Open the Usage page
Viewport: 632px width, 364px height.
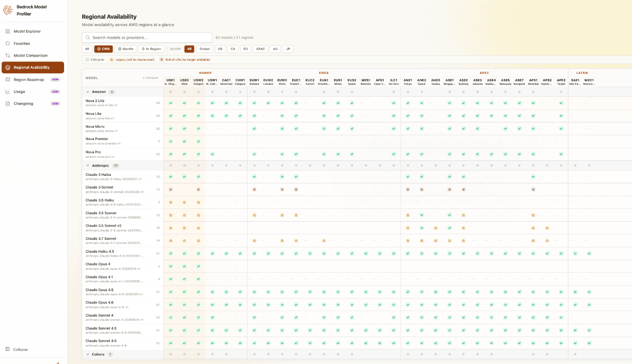click(33, 91)
